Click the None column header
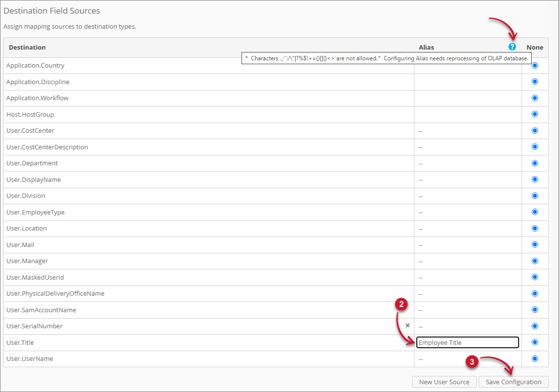The height and width of the screenshot is (392, 559). [x=535, y=47]
